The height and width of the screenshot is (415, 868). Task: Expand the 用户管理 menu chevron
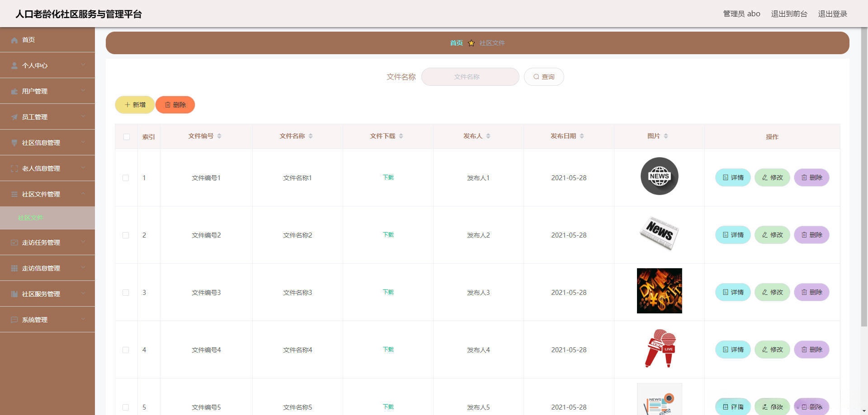click(83, 91)
